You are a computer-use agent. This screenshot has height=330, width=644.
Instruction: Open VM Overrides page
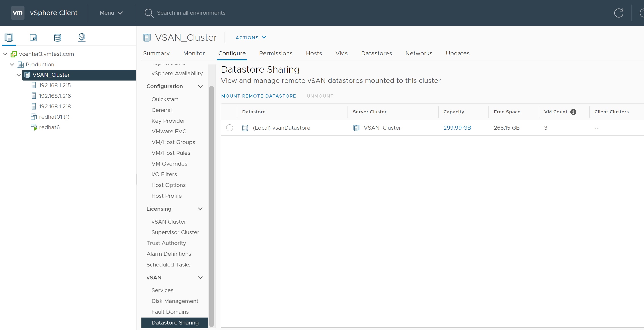tap(169, 163)
